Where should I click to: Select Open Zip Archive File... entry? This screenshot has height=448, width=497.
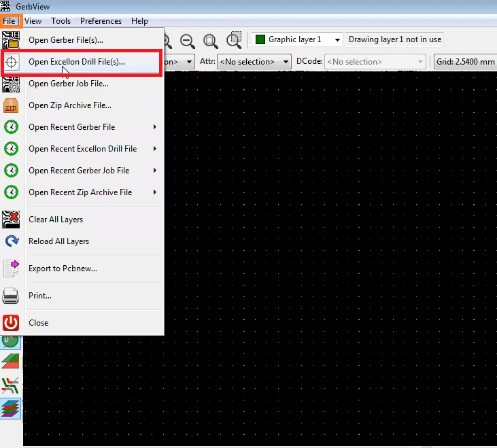(x=82, y=105)
